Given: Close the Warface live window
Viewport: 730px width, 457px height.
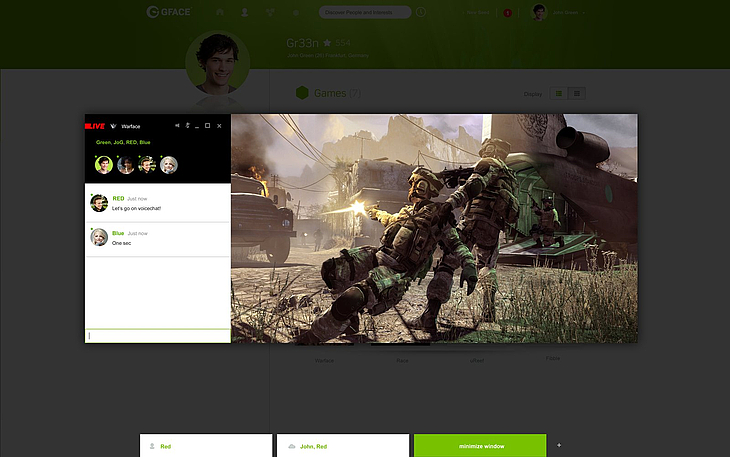Looking at the screenshot, I should point(219,126).
